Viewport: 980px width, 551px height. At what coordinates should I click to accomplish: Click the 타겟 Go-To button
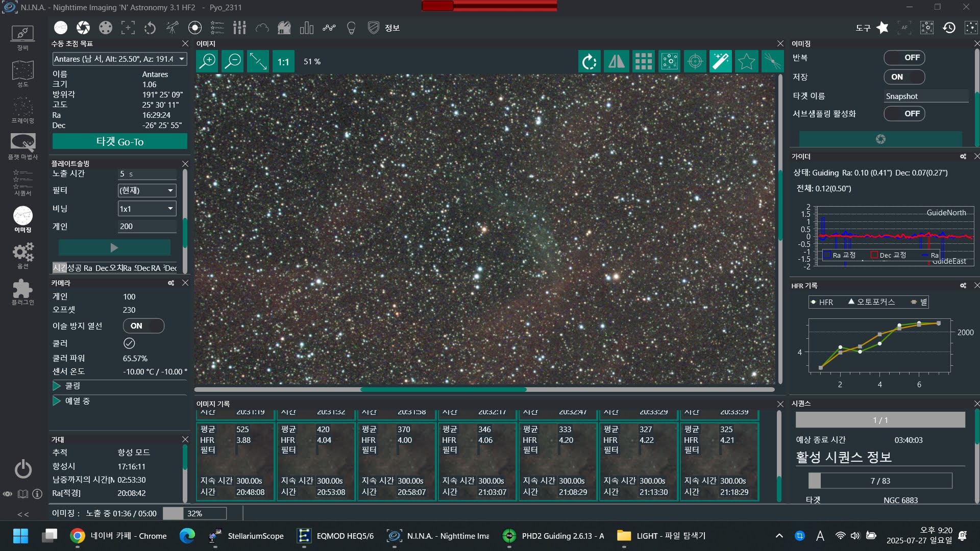tap(120, 141)
